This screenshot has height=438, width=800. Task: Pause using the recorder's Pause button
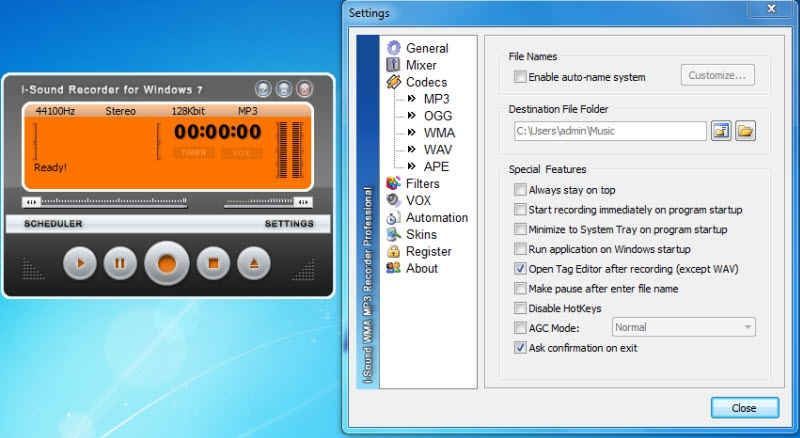pyautogui.click(x=120, y=263)
